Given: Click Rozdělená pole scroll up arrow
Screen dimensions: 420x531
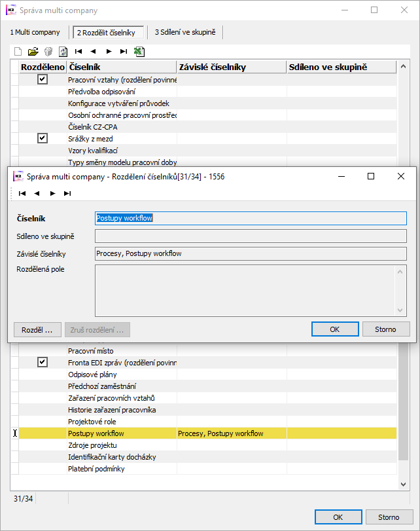Looking at the screenshot, I should (x=400, y=272).
